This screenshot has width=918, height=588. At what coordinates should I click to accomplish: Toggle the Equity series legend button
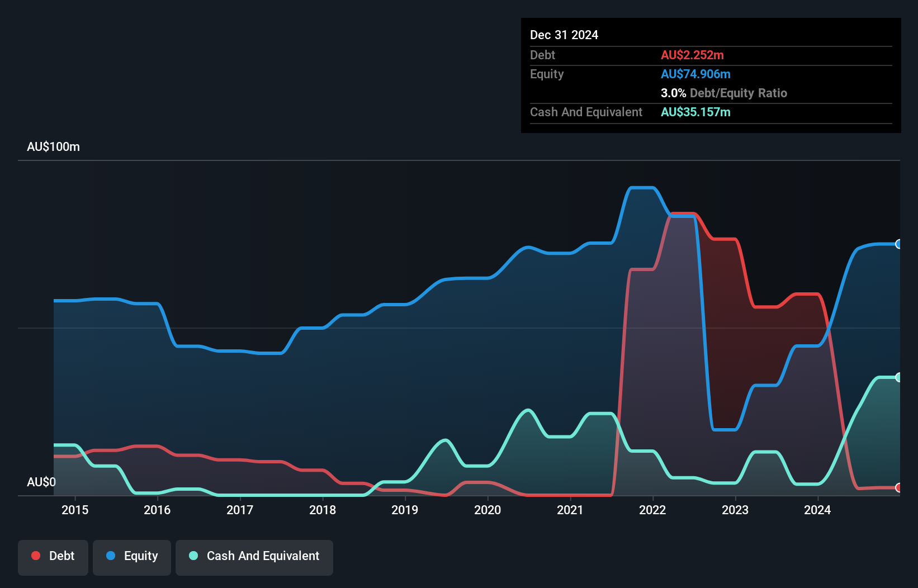132,557
